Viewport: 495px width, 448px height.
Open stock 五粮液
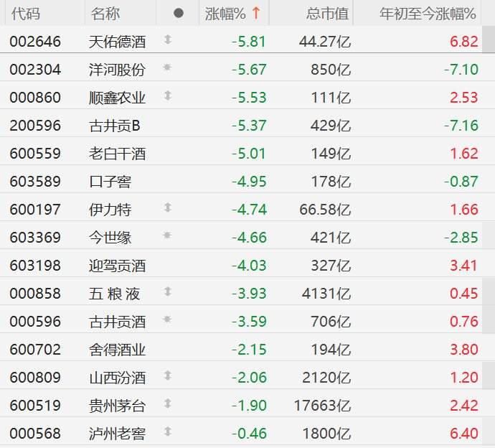point(114,294)
